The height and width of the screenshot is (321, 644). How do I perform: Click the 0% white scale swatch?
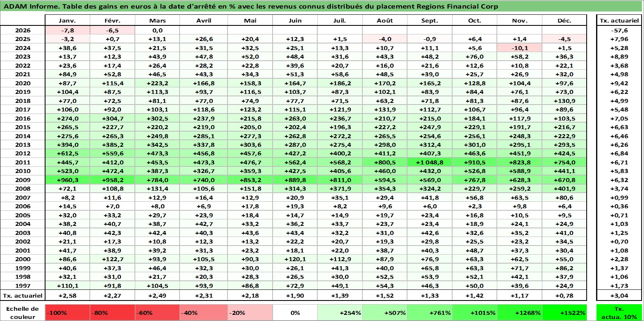point(295,313)
